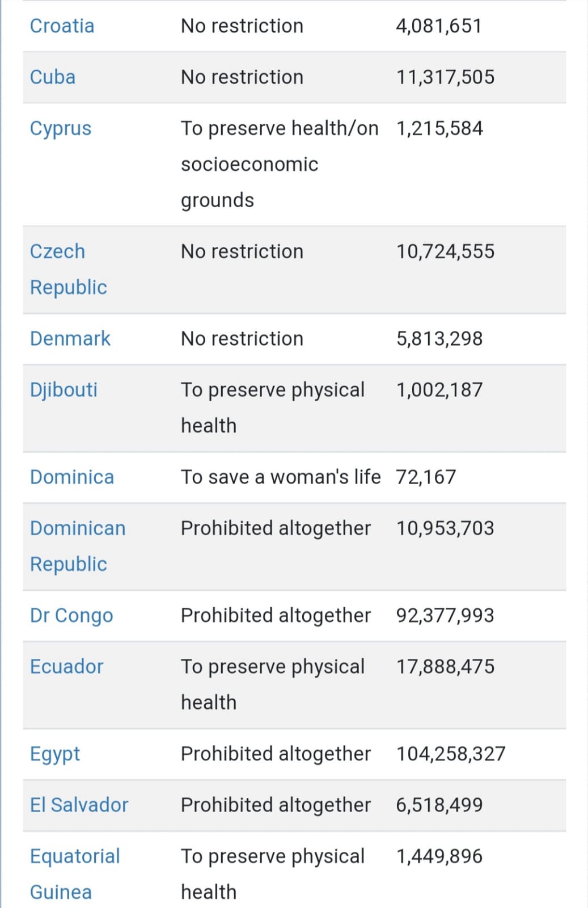Select Dominica's "To save a woman's life" cell
The image size is (588, 908).
point(281,477)
